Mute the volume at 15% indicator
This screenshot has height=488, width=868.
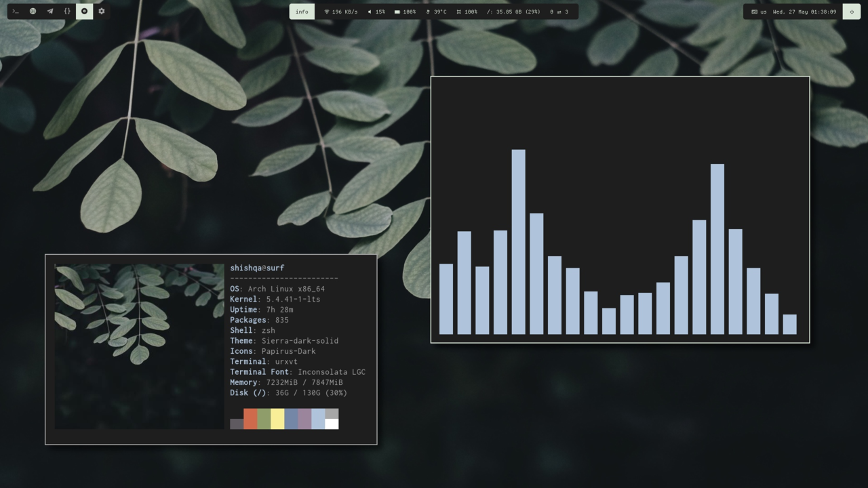click(x=376, y=12)
